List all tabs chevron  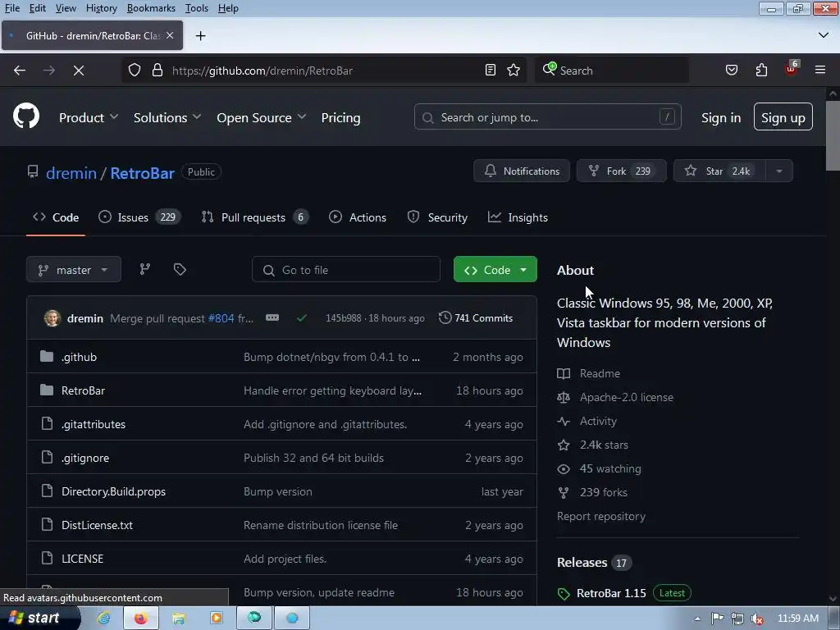tap(824, 35)
